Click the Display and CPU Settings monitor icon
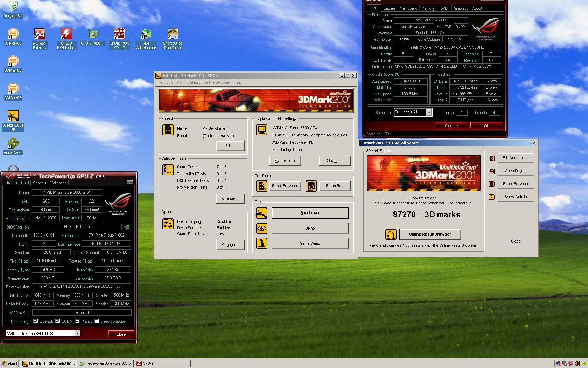This screenshot has height=368, width=588. click(x=262, y=129)
